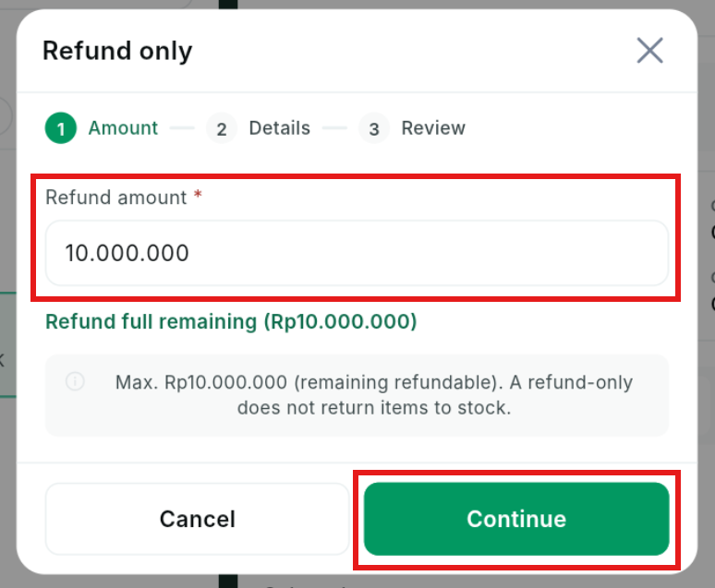Click the step 3 number circle
The height and width of the screenshot is (588, 715).
374,128
